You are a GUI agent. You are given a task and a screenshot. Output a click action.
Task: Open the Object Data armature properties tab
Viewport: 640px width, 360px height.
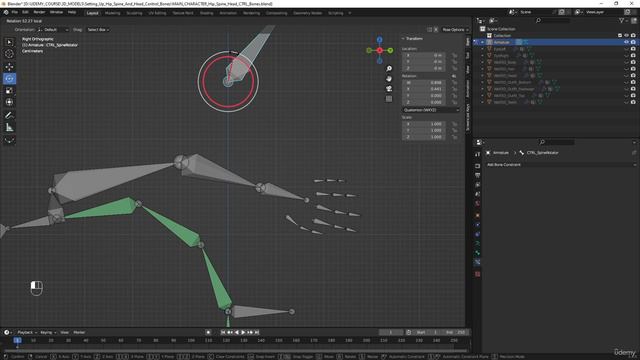[478, 243]
